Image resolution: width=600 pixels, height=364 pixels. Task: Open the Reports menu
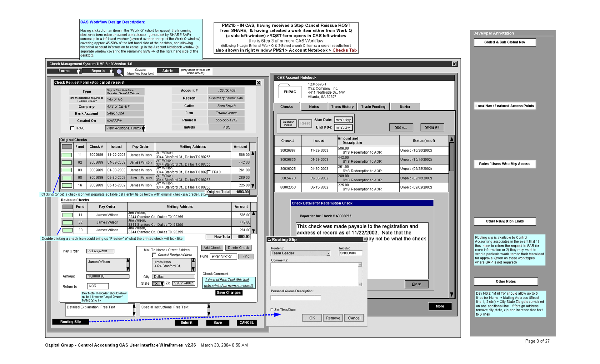point(98,71)
